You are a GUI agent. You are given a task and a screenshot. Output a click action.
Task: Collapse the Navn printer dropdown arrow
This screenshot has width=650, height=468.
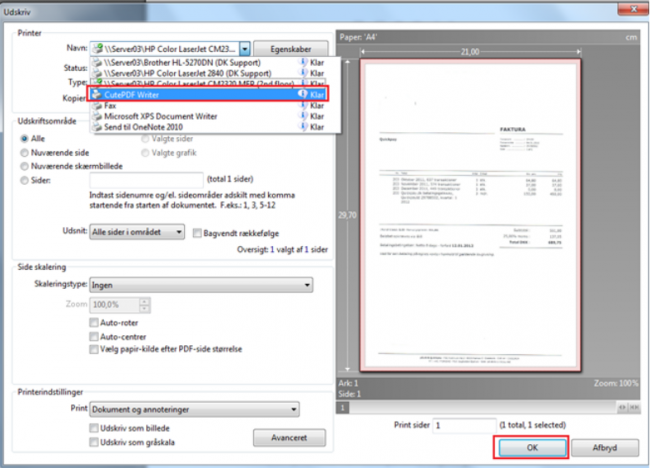click(244, 47)
